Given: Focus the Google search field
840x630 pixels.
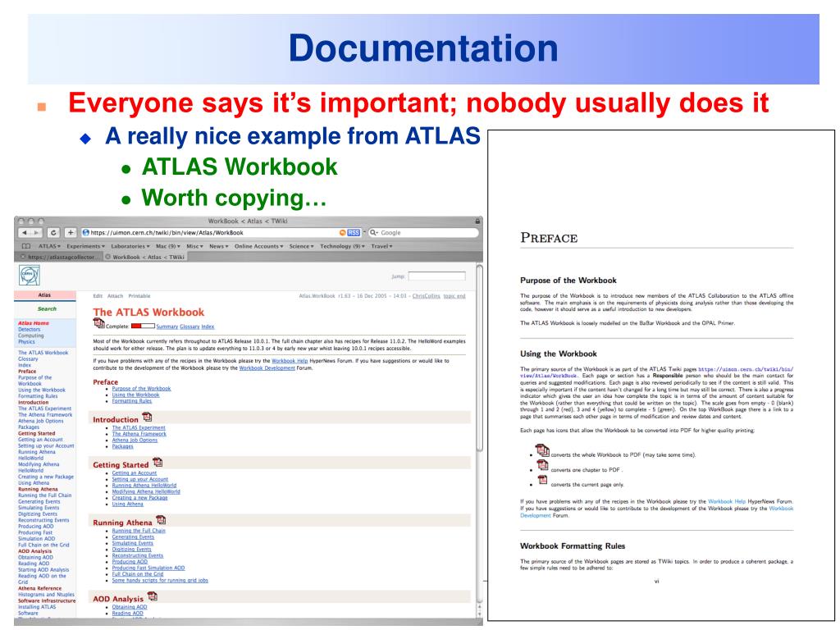Looking at the screenshot, I should pos(423,232).
